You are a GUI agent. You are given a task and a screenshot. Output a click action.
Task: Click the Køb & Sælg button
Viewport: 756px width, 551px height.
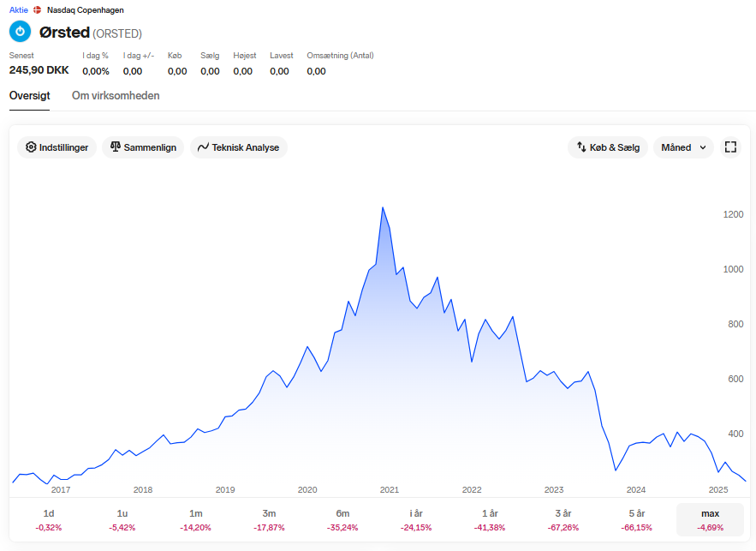(608, 147)
